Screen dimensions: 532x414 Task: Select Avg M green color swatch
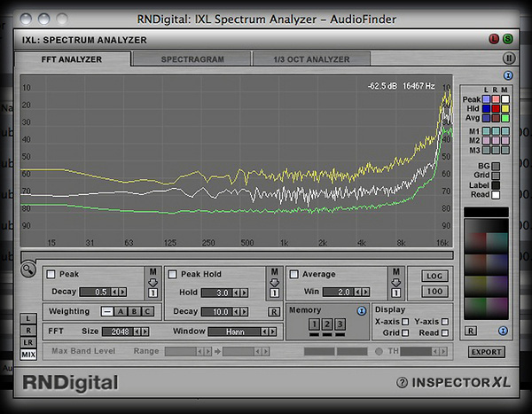pyautogui.click(x=505, y=118)
